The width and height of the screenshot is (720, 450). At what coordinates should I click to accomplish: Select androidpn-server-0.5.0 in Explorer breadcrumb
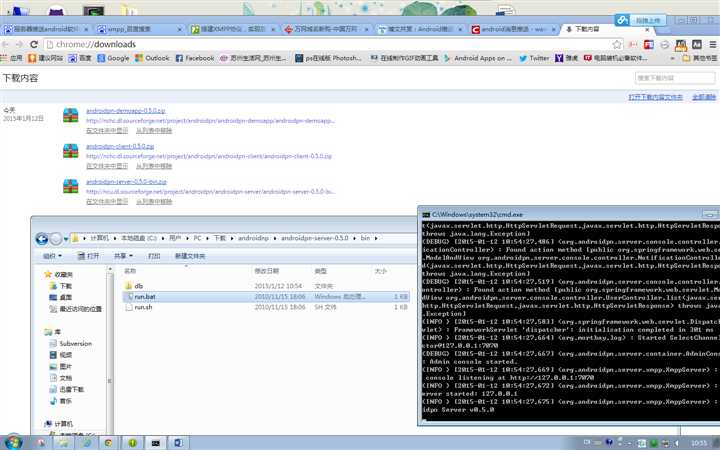point(315,238)
